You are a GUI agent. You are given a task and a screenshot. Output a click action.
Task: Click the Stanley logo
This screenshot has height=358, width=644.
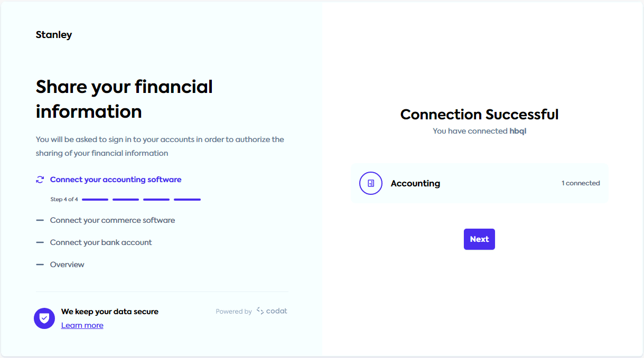53,34
